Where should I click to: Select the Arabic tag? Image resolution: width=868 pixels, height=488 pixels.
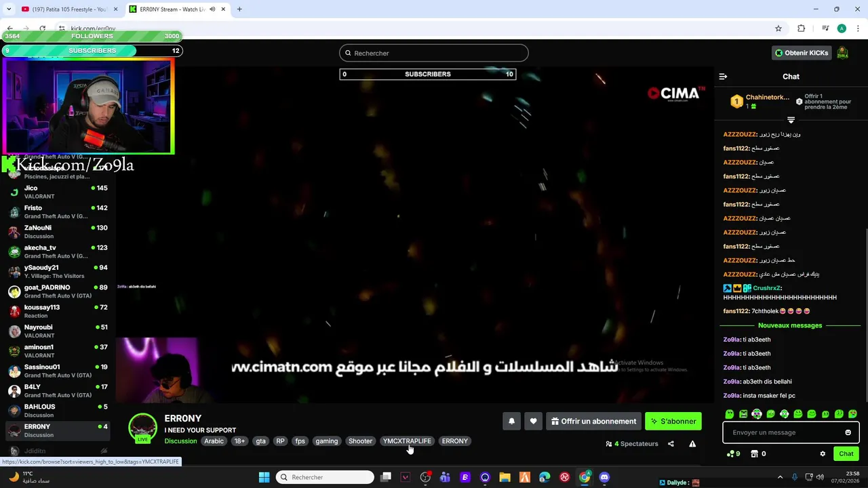[214, 441]
